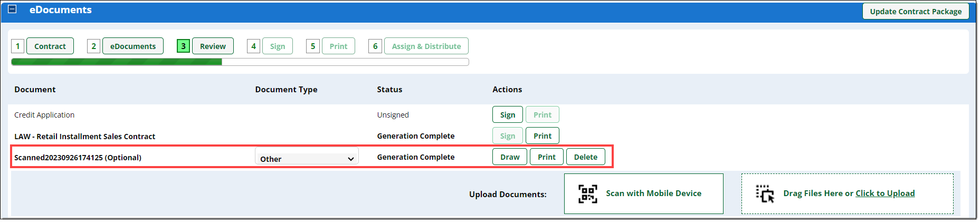The height and width of the screenshot is (223, 980).
Task: Open the Contract step tab
Action: [x=50, y=46]
